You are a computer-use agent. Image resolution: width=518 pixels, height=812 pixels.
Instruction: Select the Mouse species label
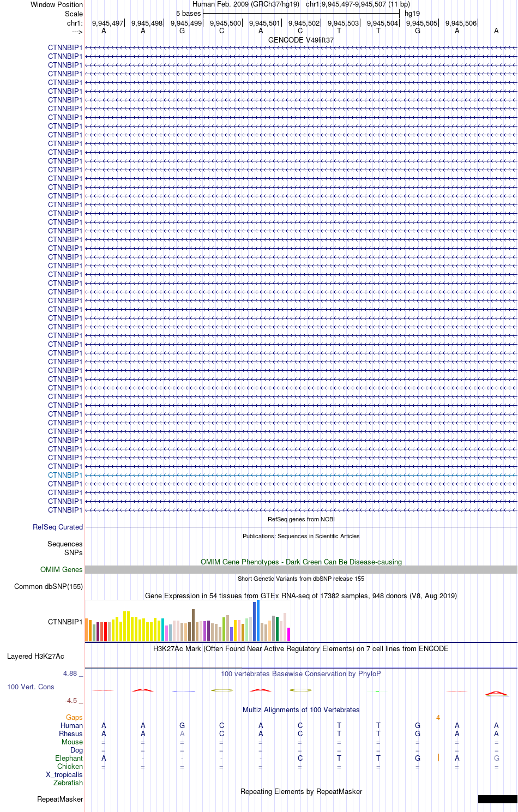[x=72, y=742]
